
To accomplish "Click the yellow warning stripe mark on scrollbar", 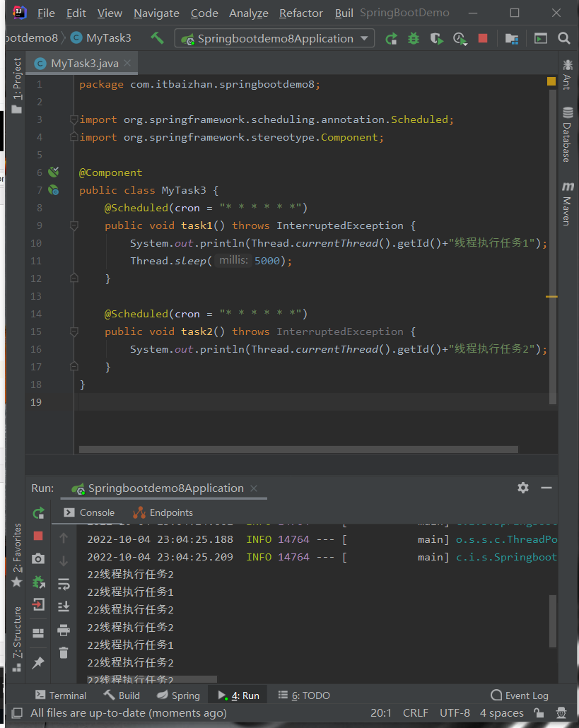I will [551, 296].
